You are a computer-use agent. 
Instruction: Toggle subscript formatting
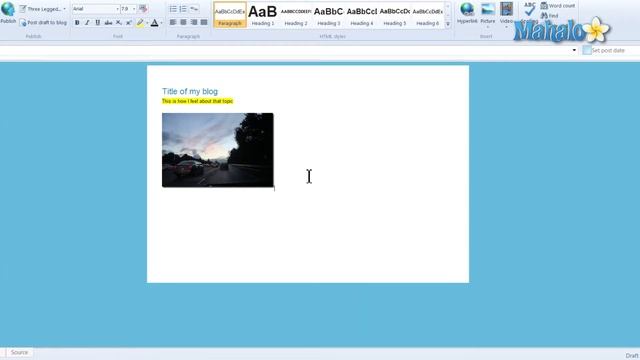click(x=118, y=23)
